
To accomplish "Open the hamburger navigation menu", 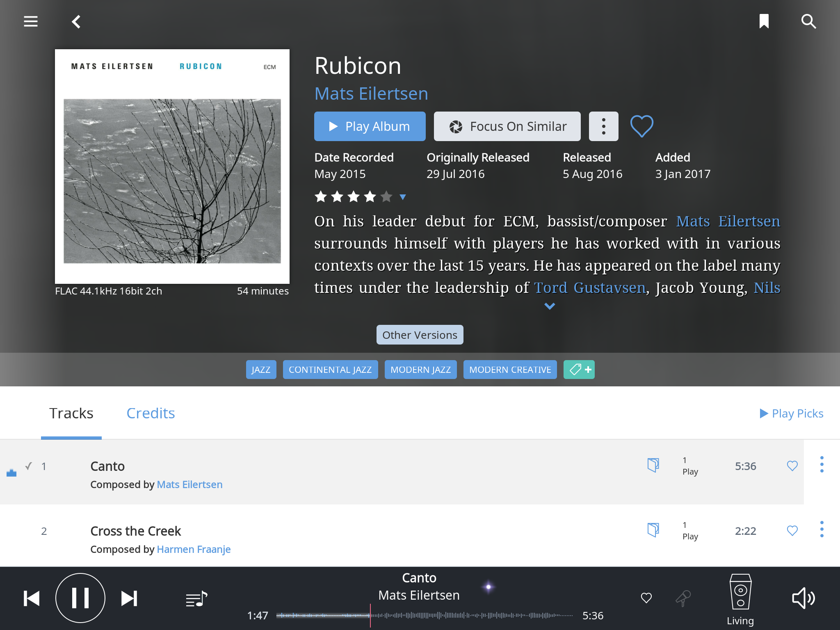I will pos(31,21).
